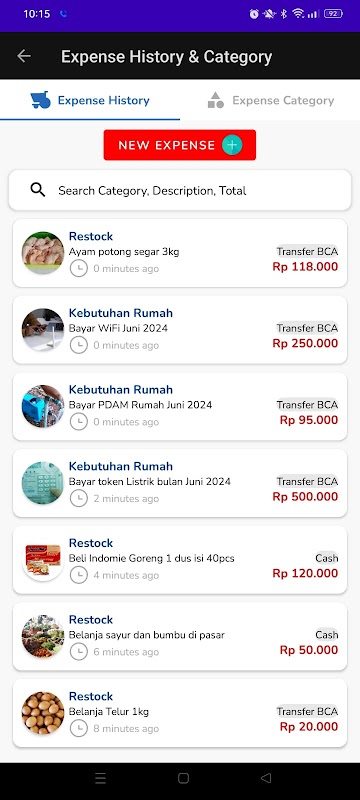
Task: Open the chicken thumbnail of Ayam potong expense
Action: (x=43, y=253)
